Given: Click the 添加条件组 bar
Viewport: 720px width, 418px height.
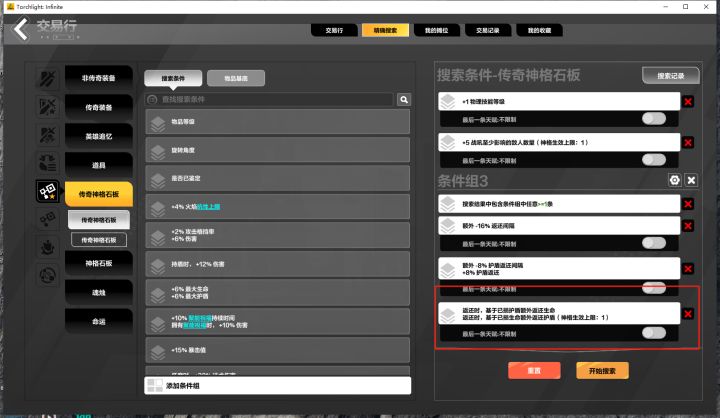Looking at the screenshot, I should 278,385.
